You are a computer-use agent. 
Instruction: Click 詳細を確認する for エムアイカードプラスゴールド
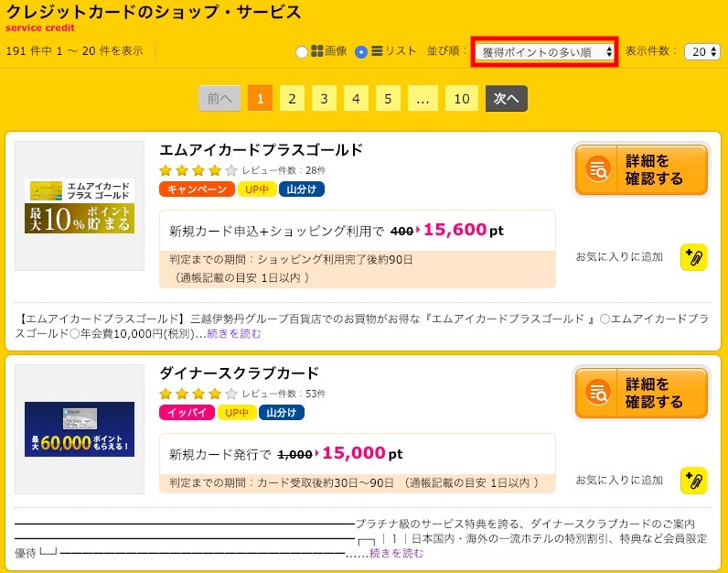pos(641,169)
